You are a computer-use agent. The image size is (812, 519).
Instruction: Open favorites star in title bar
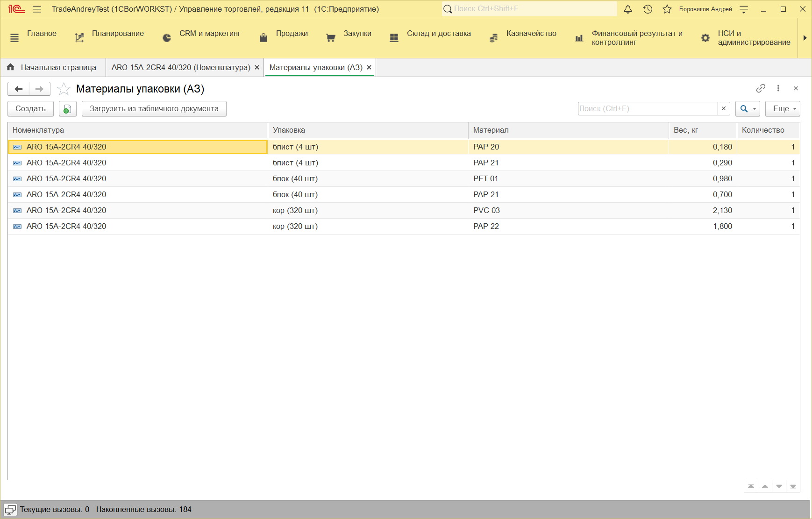pyautogui.click(x=667, y=9)
